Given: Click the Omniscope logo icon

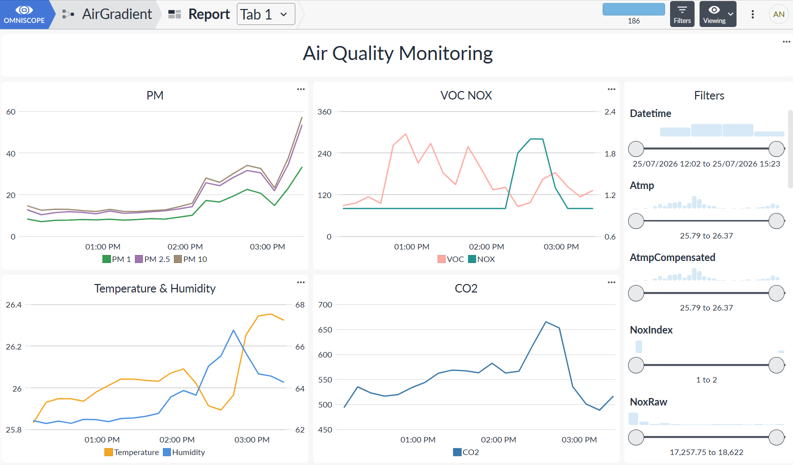Looking at the screenshot, I should pyautogui.click(x=24, y=14).
